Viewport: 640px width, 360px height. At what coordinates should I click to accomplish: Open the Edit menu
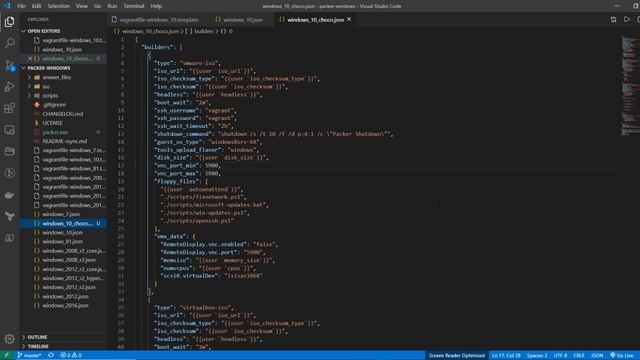tap(36, 6)
